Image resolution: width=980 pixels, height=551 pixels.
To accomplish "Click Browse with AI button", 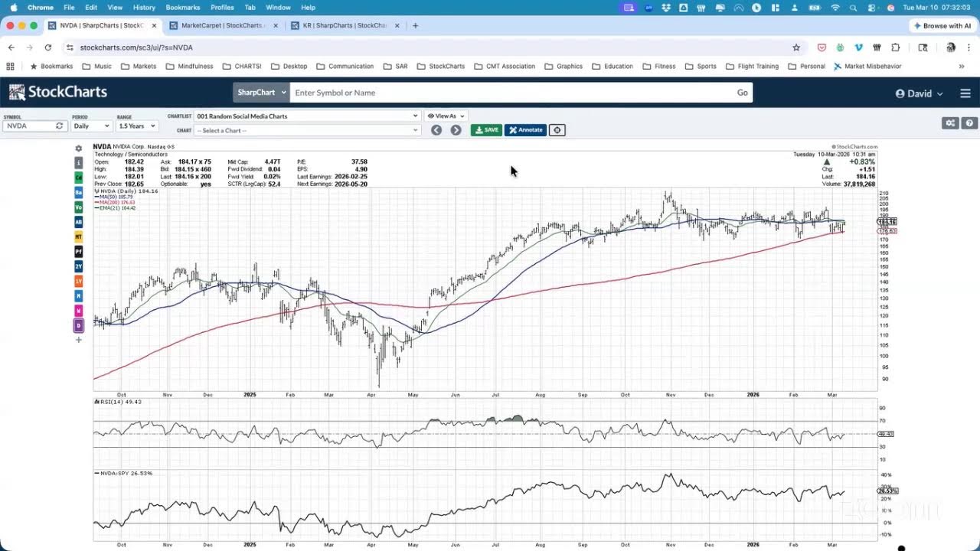I will pyautogui.click(x=942, y=25).
